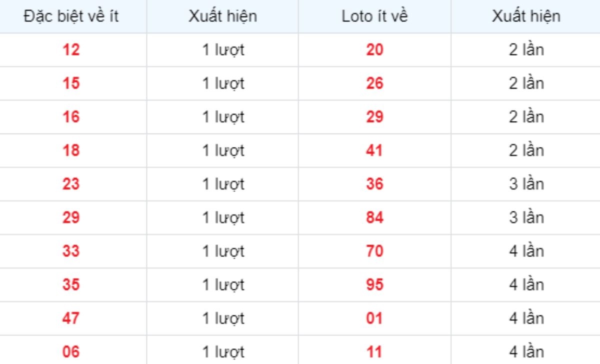
Task: Click loto number 20
Action: (374, 49)
